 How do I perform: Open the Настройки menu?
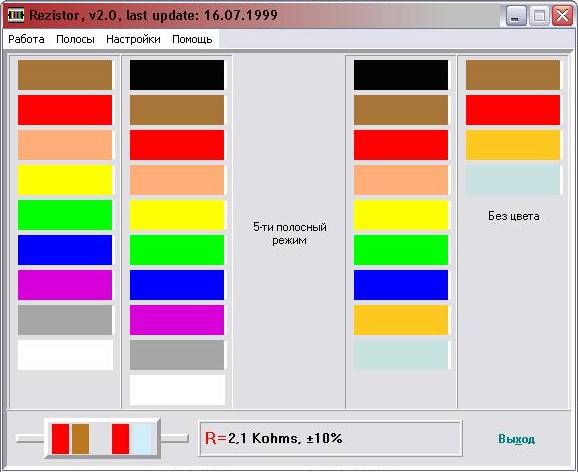[x=133, y=39]
